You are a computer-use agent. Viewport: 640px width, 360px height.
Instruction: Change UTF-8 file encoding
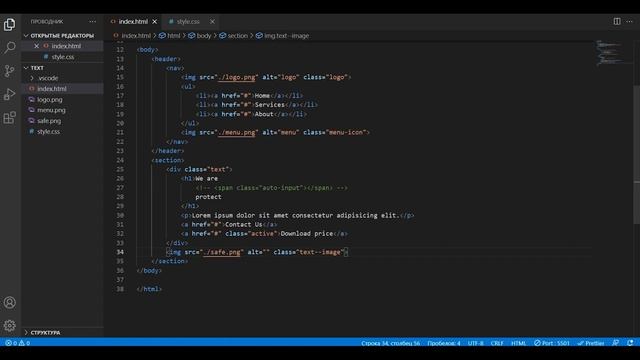click(476, 343)
